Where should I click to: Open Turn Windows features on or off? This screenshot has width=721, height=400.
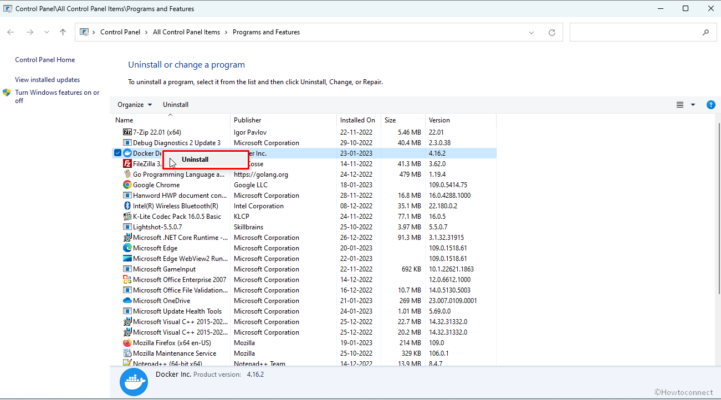[x=57, y=96]
